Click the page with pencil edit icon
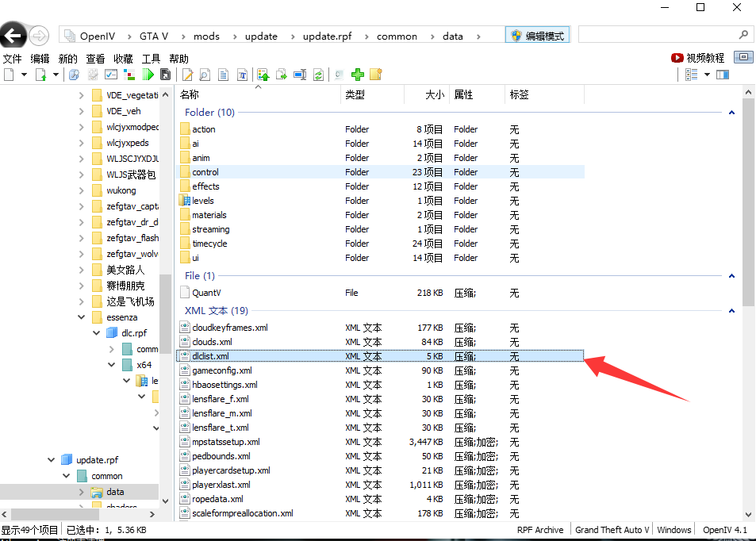Image resolution: width=756 pixels, height=541 pixels. coord(187,75)
